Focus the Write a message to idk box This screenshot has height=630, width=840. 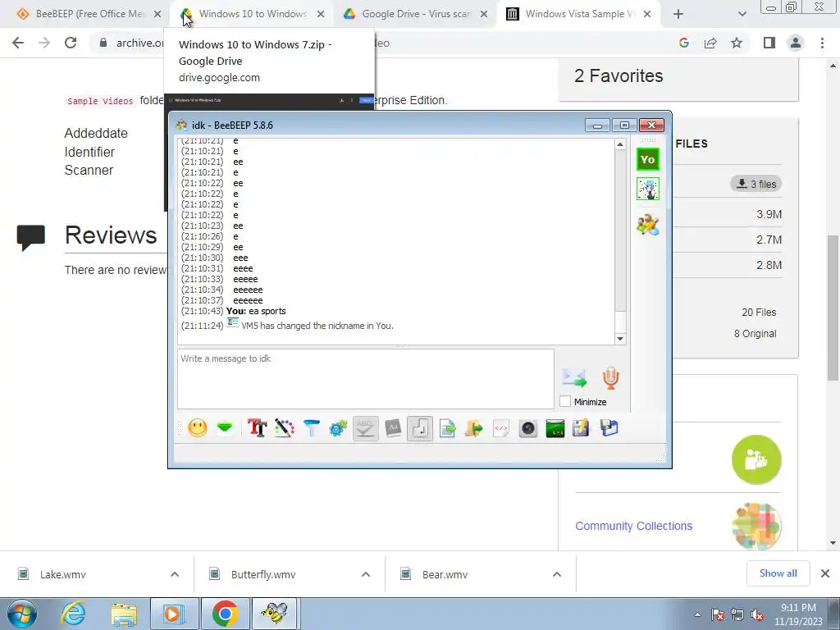(365, 379)
